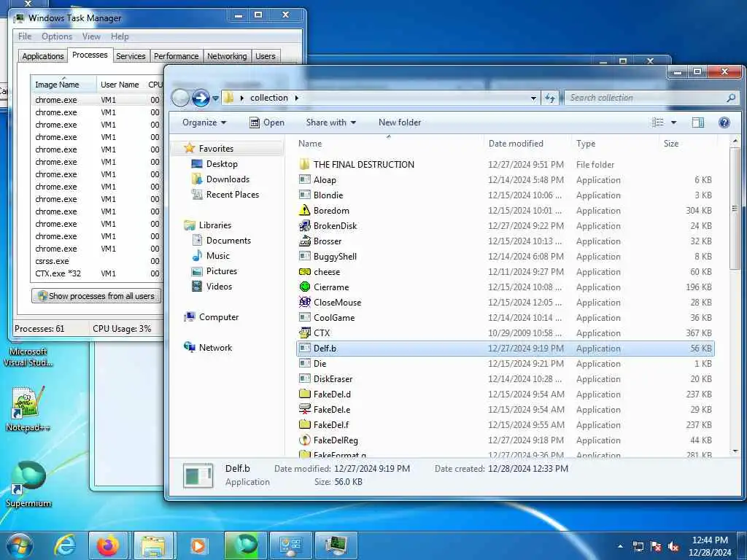Select the CoolGame file row
747x560 pixels.
click(506, 317)
